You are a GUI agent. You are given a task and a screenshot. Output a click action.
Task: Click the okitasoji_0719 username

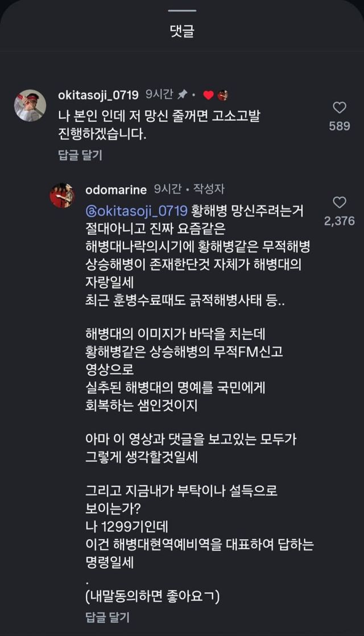98,95
